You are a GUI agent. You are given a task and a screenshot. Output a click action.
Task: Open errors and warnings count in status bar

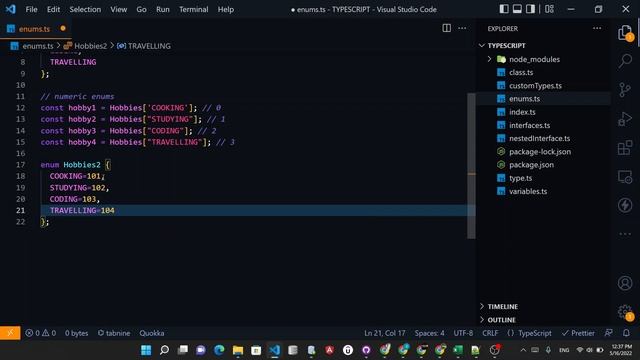(40, 333)
